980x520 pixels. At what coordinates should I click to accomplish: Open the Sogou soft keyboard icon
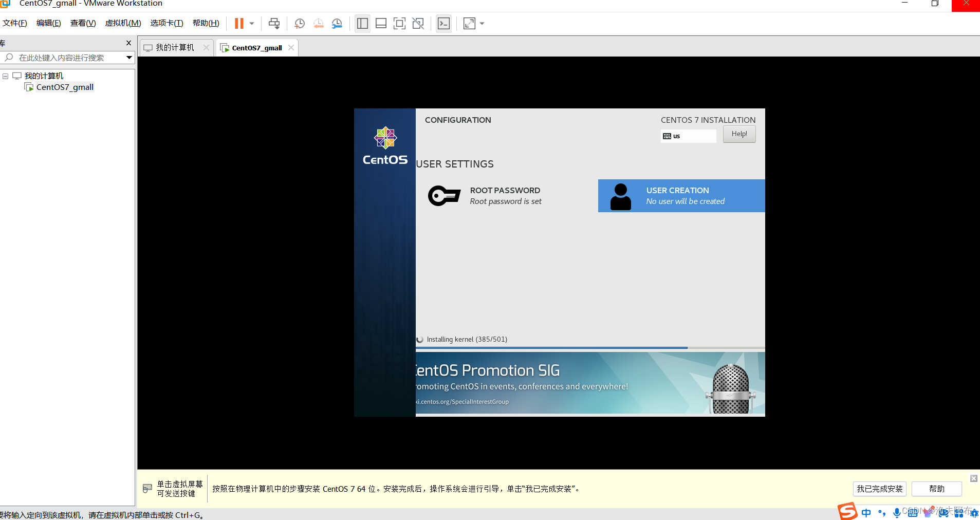(913, 513)
